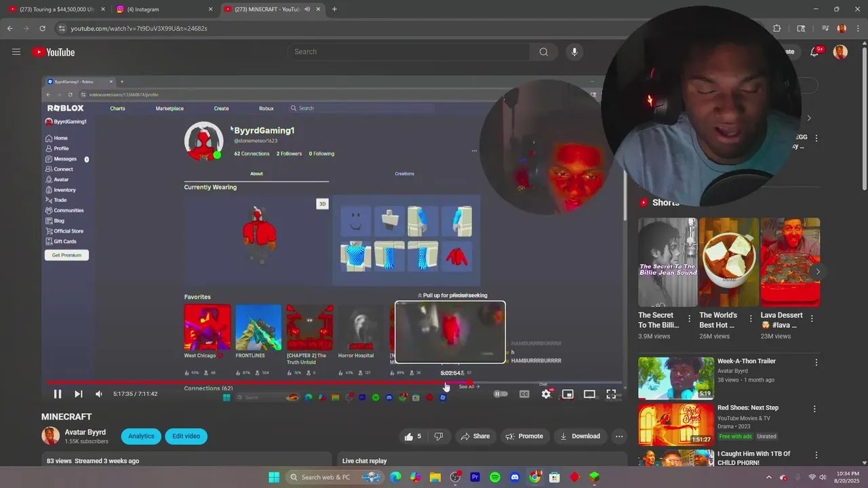Screen dimensions: 868x488
Task: Like the MINECRAFT video
Action: (x=413, y=436)
